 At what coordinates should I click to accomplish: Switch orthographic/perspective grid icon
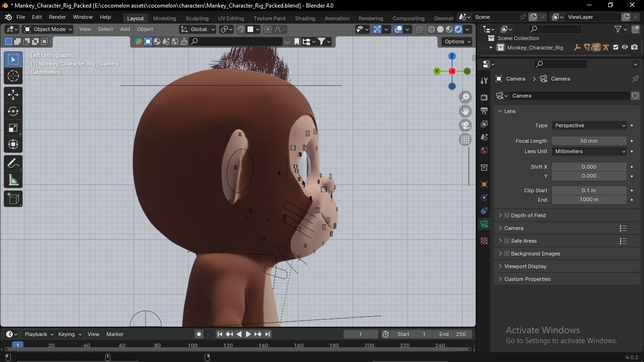click(x=465, y=140)
